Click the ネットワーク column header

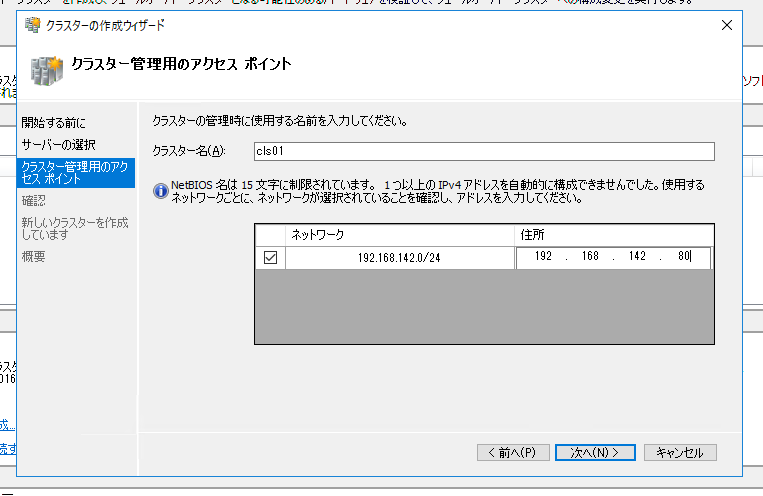400,235
